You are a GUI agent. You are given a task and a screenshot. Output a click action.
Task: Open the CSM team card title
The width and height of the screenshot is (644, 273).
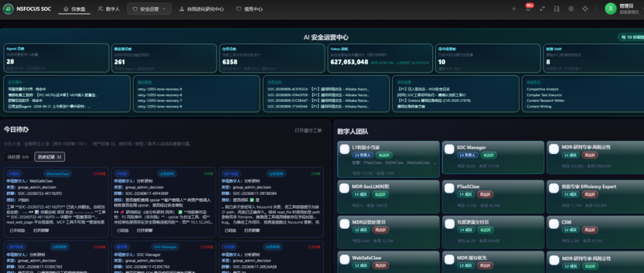[566, 222]
